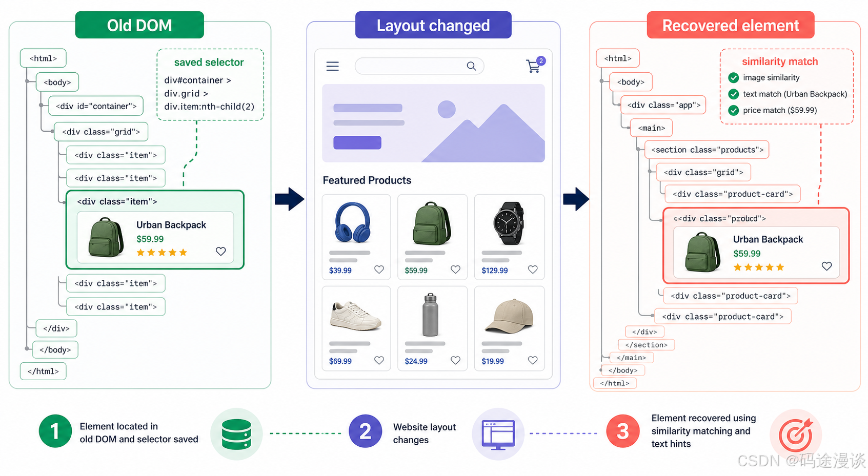Click the "div#container >" selector line
This screenshot has width=868, height=476.
tap(197, 80)
